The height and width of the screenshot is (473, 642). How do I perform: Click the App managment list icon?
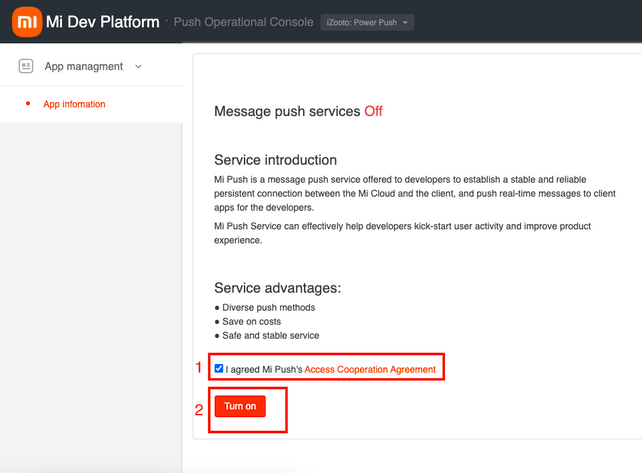tap(26, 66)
